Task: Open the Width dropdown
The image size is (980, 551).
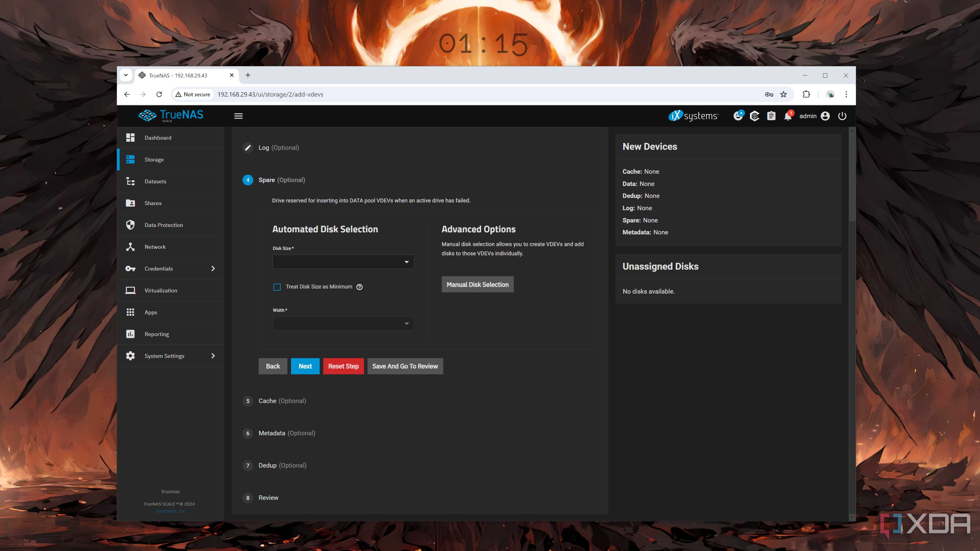Action: tap(343, 324)
